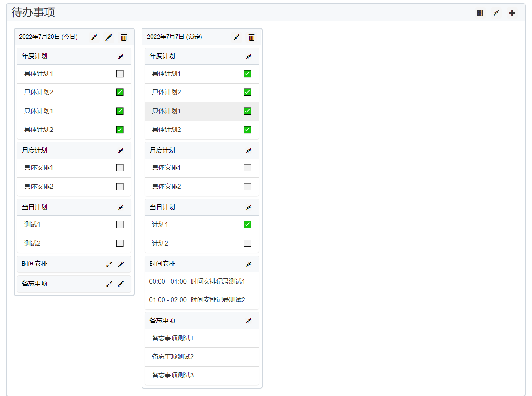Collapse all cards using top header icon
This screenshot has height=396, width=532.
coord(496,13)
